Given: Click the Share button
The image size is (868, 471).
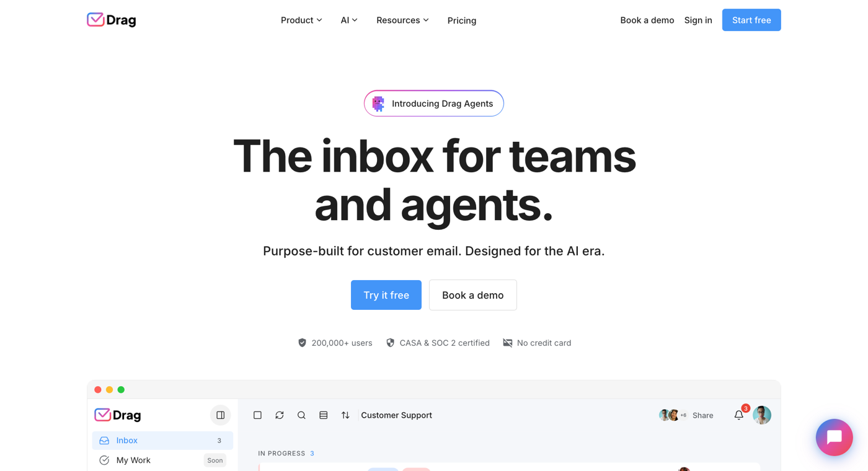Looking at the screenshot, I should [x=702, y=415].
